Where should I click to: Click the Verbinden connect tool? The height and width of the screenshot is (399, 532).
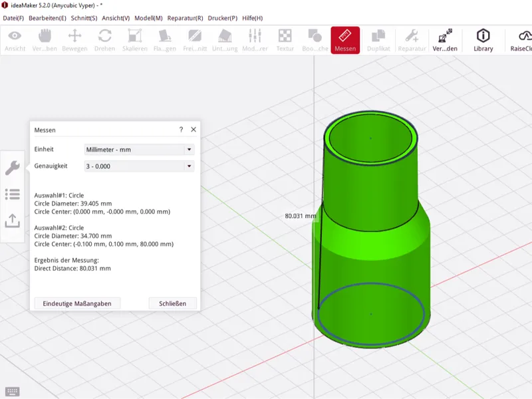click(445, 41)
